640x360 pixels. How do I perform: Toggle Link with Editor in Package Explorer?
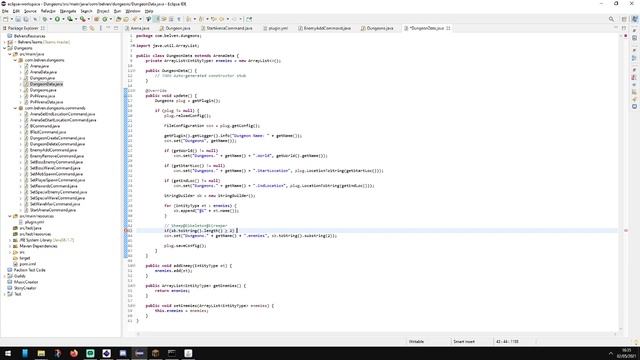[92, 28]
